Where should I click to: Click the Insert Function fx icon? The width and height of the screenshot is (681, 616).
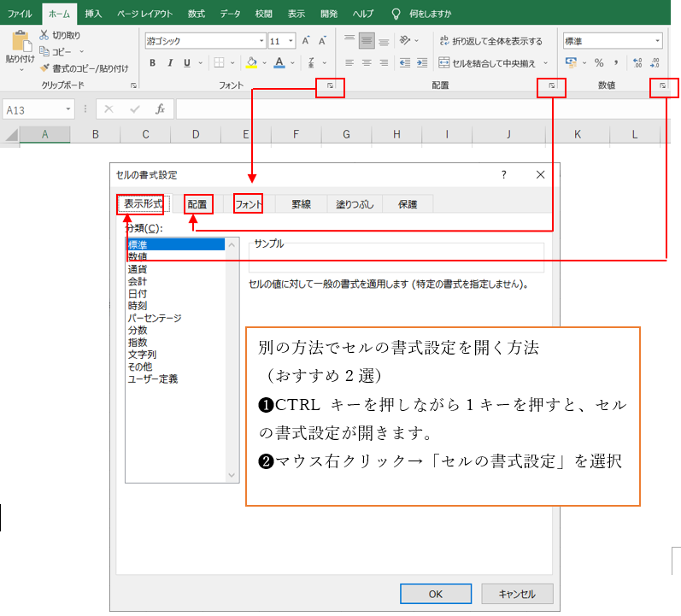(x=160, y=109)
